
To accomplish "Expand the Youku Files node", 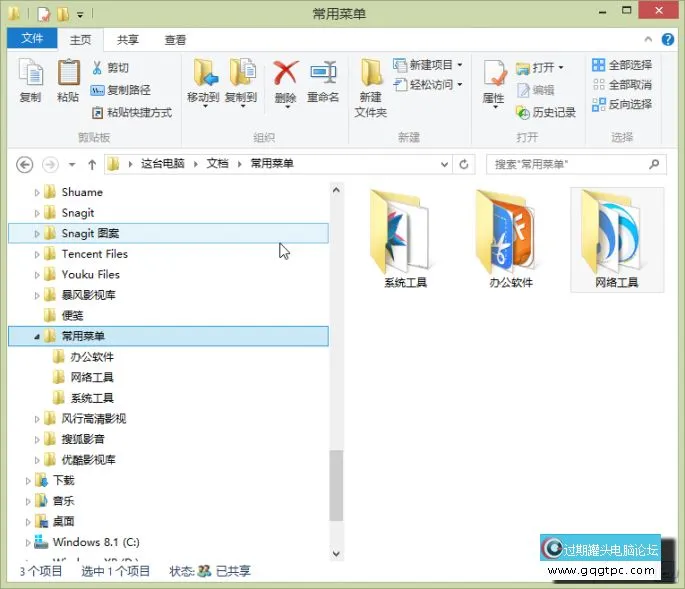I will [x=37, y=275].
